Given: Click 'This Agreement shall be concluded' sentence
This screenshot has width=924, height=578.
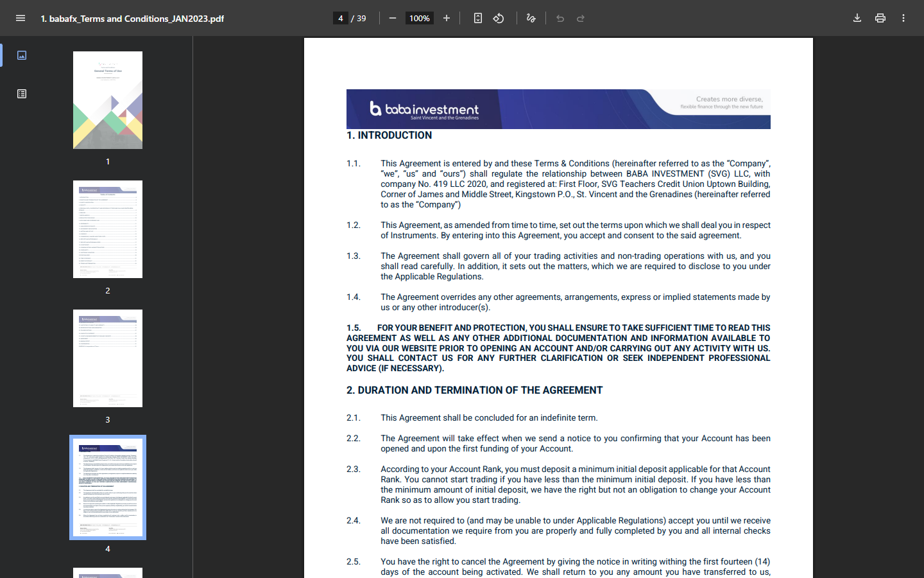Looking at the screenshot, I should 489,418.
